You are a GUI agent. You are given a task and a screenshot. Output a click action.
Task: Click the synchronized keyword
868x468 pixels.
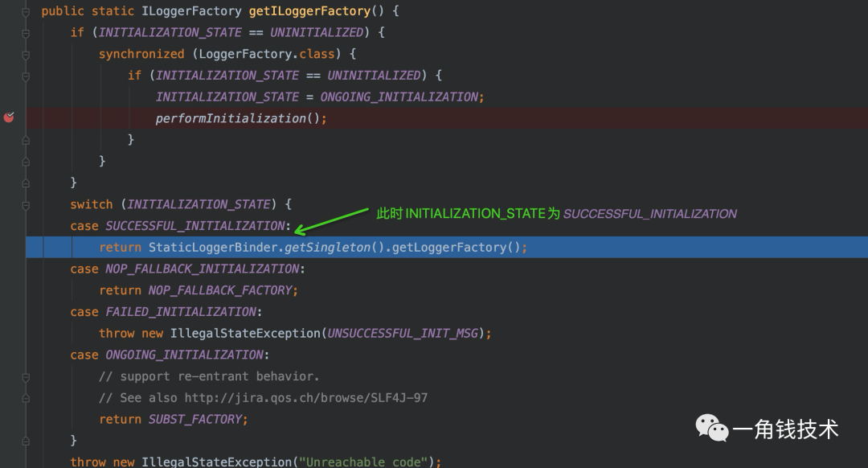pyautogui.click(x=141, y=54)
